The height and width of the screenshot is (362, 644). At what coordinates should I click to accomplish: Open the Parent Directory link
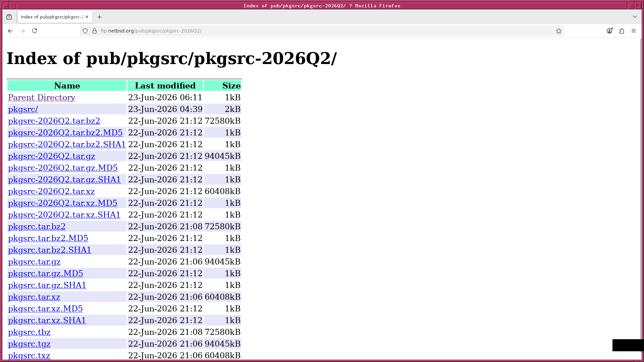click(42, 98)
